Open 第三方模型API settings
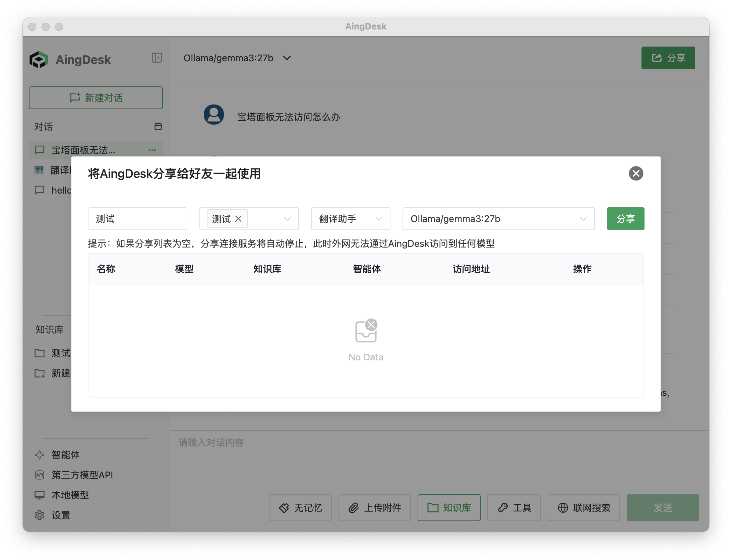 tap(82, 475)
